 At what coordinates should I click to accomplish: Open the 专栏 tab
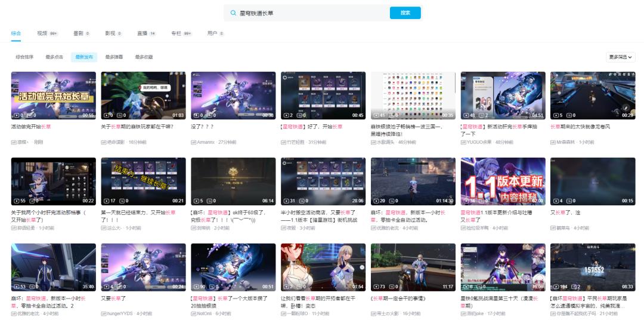tap(181, 33)
